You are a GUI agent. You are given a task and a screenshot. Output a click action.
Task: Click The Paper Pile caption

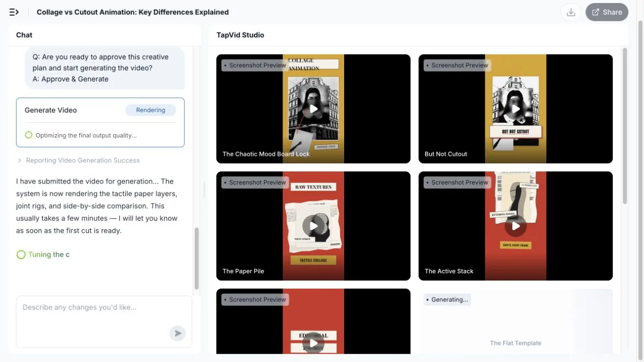(x=243, y=271)
